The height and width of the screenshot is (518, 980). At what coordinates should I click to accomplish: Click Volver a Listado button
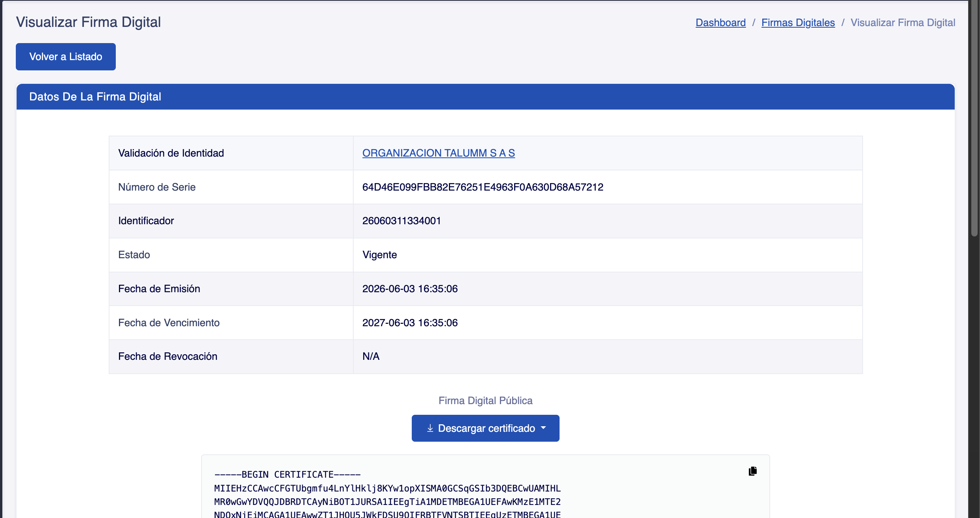pyautogui.click(x=66, y=57)
